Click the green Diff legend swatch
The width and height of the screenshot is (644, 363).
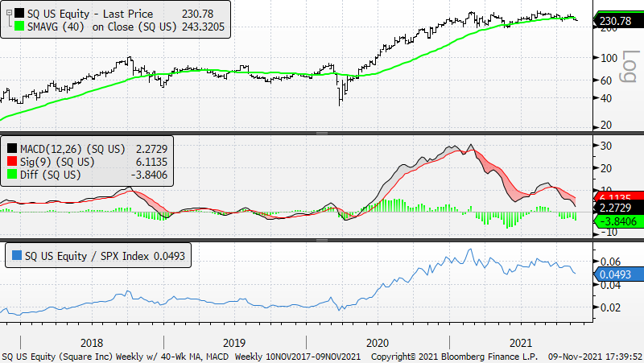(12, 175)
